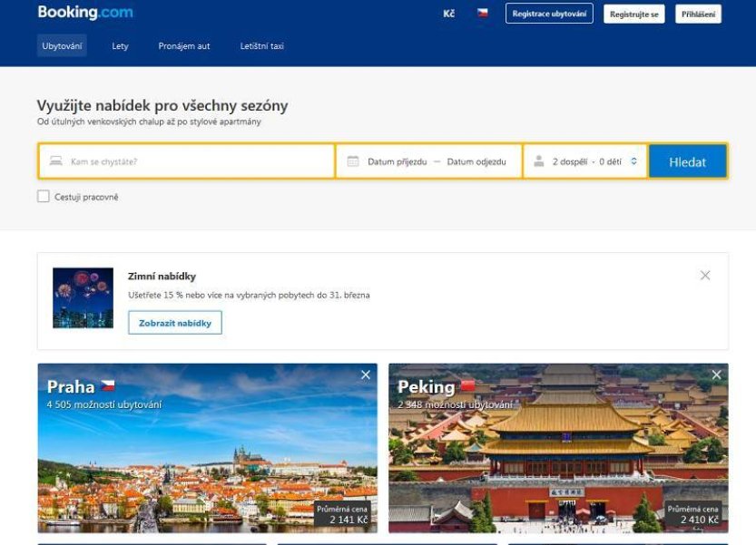Switch to the Lety tab
This screenshot has height=545, width=756.
click(119, 45)
